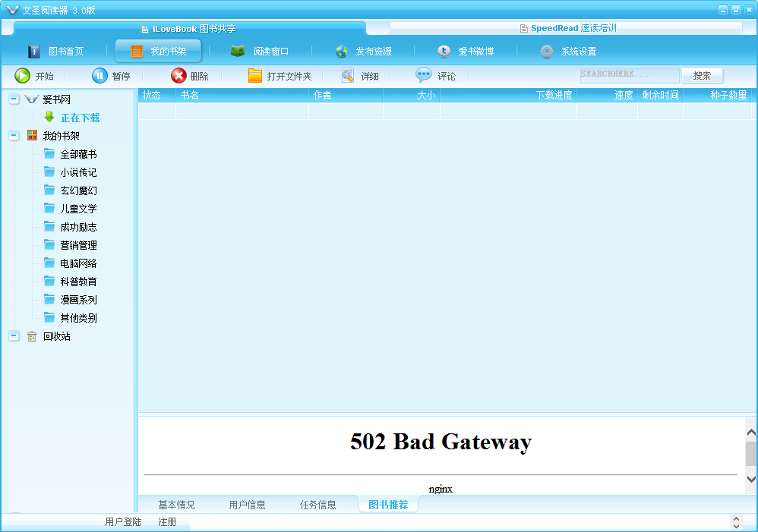Click the red 删除 delete icon

[178, 76]
